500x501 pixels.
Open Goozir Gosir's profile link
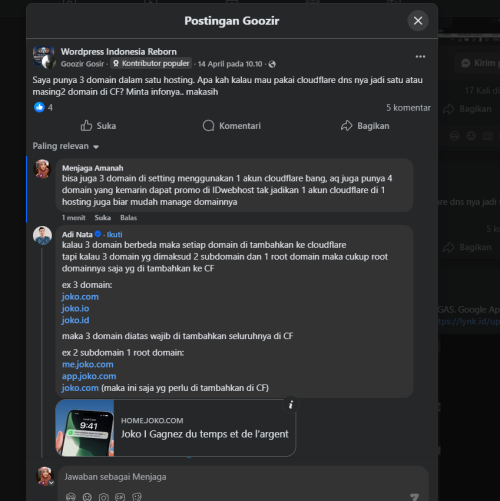(x=82, y=64)
